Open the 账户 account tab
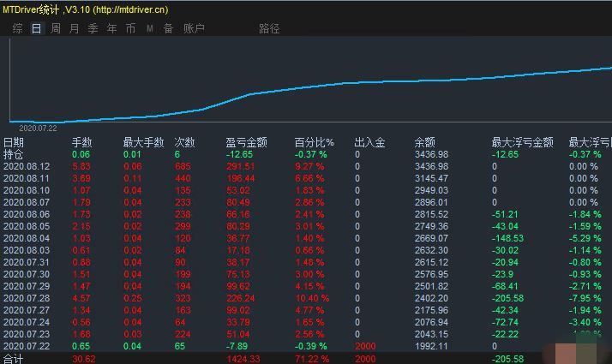612x364 pixels. [194, 28]
